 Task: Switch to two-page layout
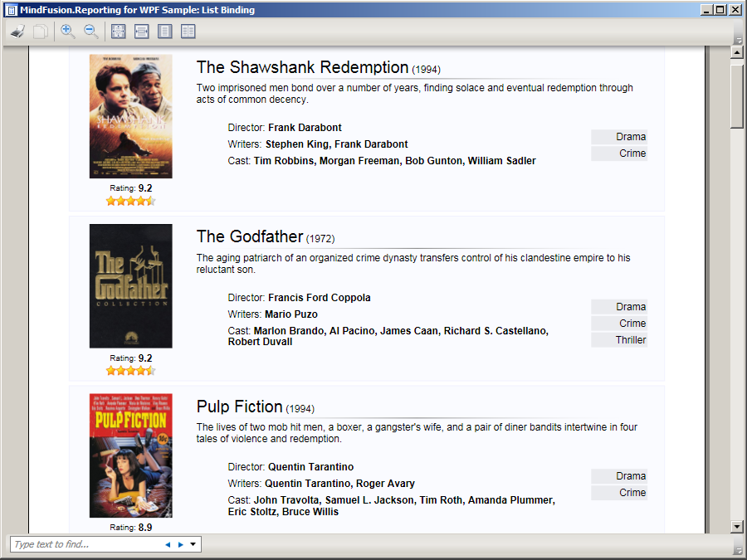pos(188,32)
